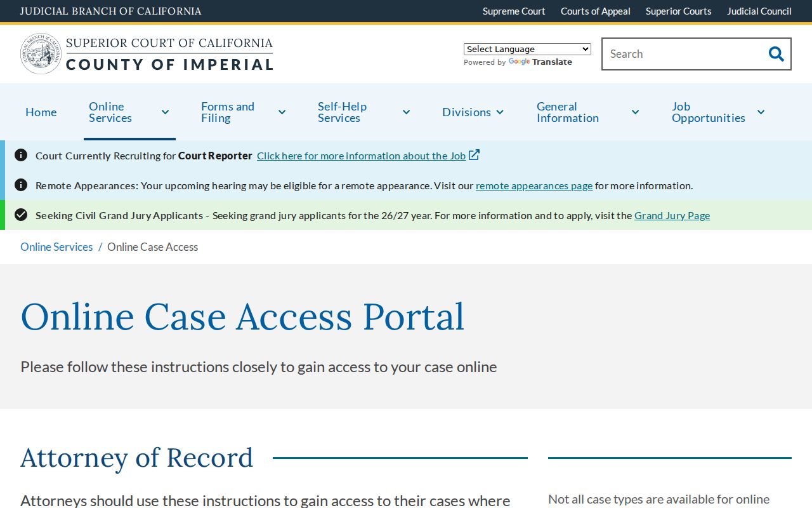Image resolution: width=812 pixels, height=508 pixels.
Task: Click the search magnifier icon
Action: (x=776, y=54)
